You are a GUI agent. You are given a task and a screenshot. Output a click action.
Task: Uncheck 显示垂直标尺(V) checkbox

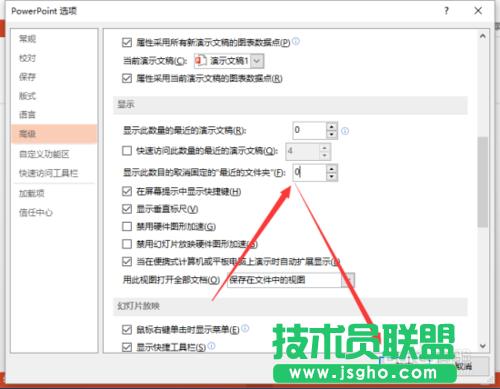(x=127, y=209)
